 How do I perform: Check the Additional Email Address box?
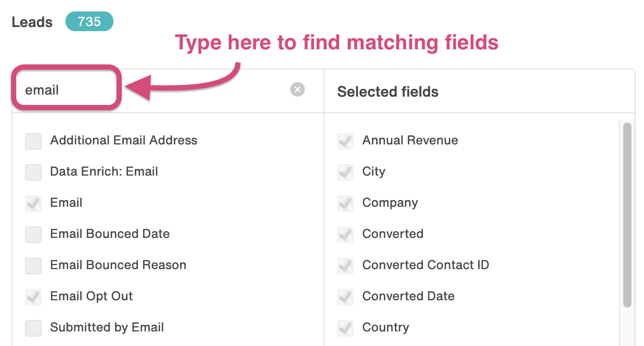tap(33, 141)
